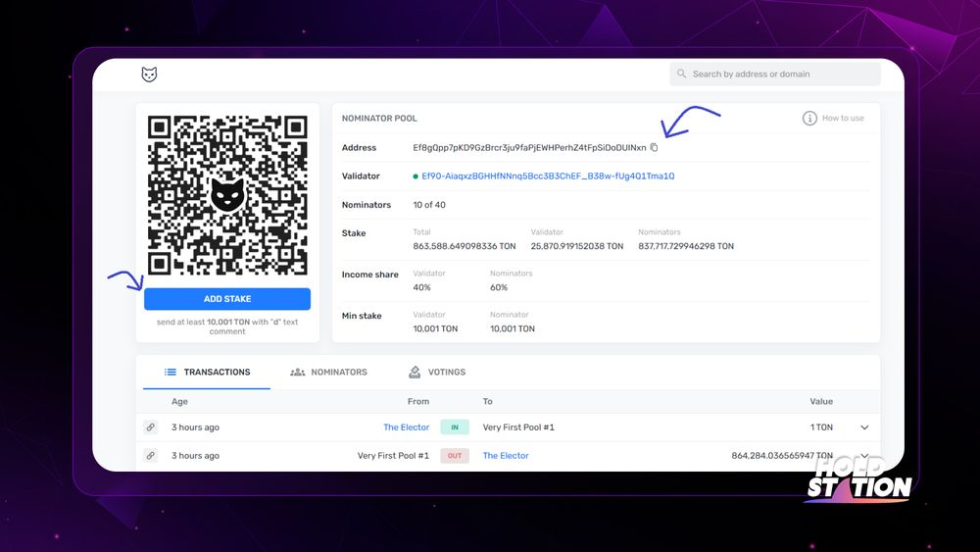The width and height of the screenshot is (980, 552).
Task: Click 'Very First Pool #1' in To column
Action: pos(518,427)
